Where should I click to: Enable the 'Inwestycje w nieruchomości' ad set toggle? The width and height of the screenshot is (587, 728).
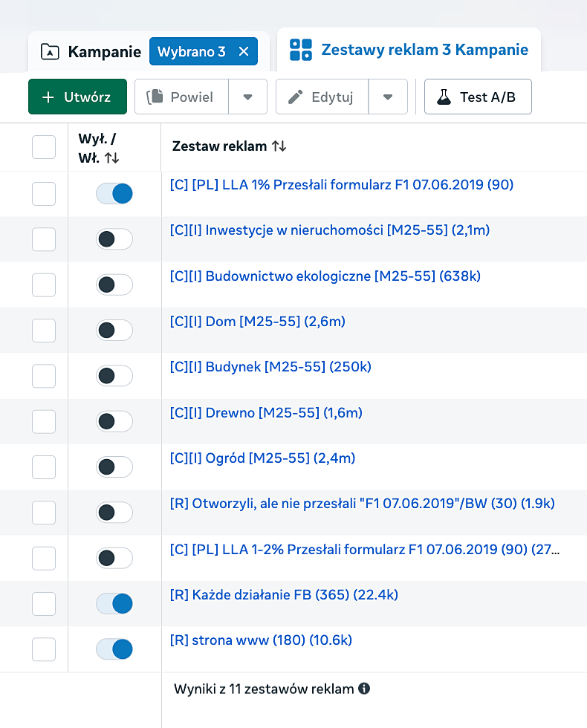[114, 239]
